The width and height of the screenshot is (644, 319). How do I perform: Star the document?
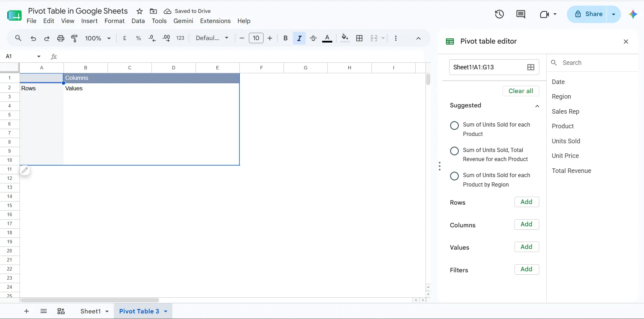point(140,11)
